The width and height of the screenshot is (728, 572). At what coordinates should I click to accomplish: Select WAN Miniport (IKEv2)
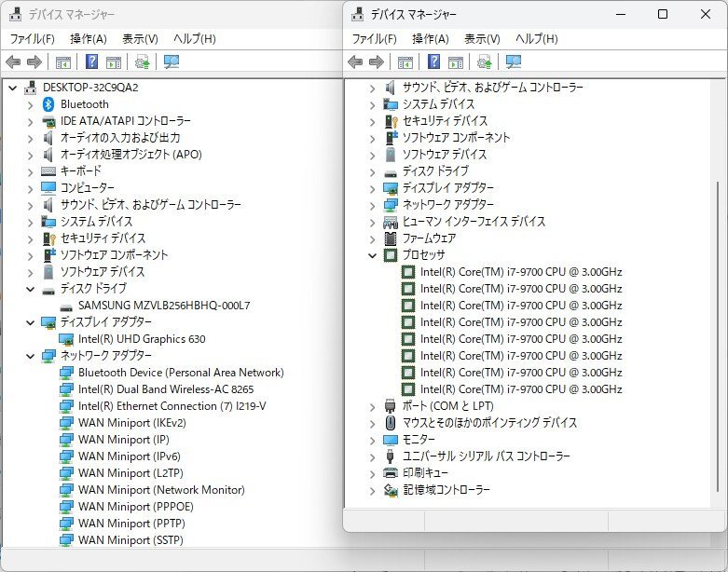[131, 423]
